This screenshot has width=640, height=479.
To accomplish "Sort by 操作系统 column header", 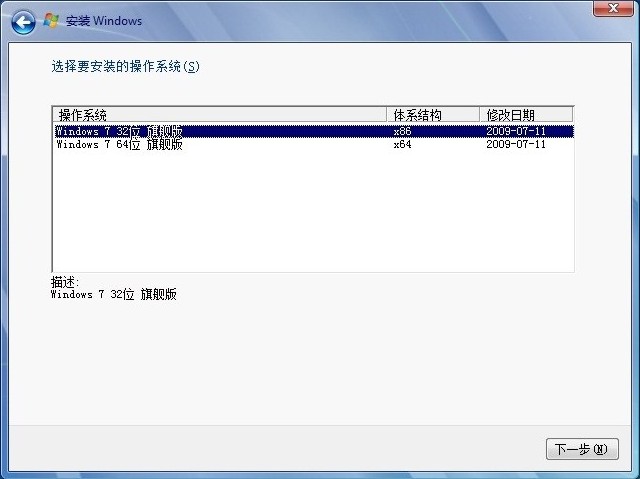I will tap(220, 115).
